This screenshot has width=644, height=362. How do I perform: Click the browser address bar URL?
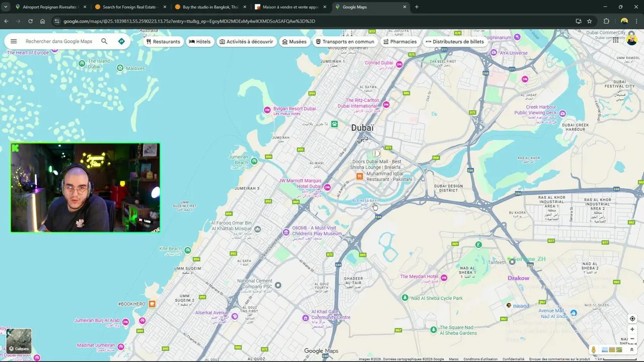tap(189, 21)
